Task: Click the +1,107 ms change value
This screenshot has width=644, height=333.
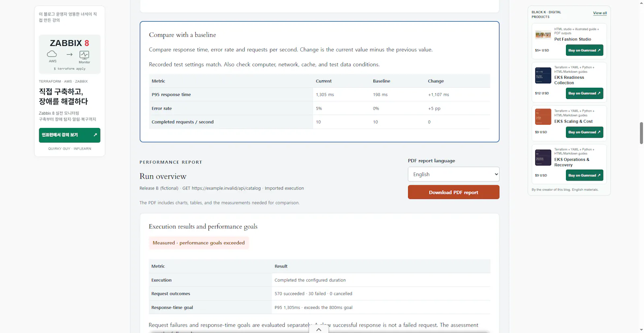Action: point(438,95)
